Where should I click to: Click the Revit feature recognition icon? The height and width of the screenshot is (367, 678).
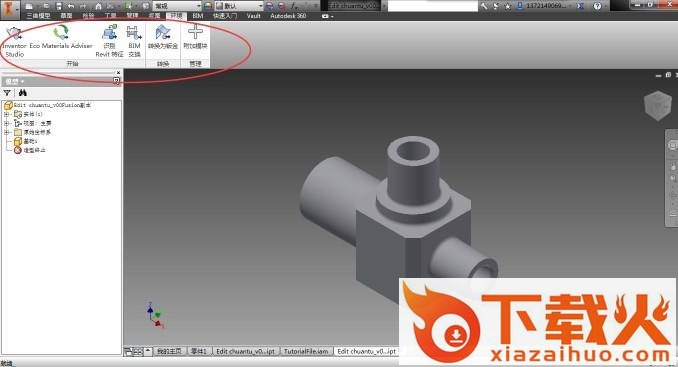(x=109, y=41)
